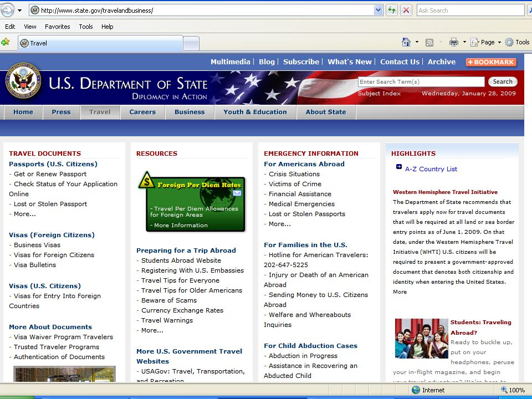The image size is (532, 399).
Task: Open the Subject Index link
Action: pos(379,93)
